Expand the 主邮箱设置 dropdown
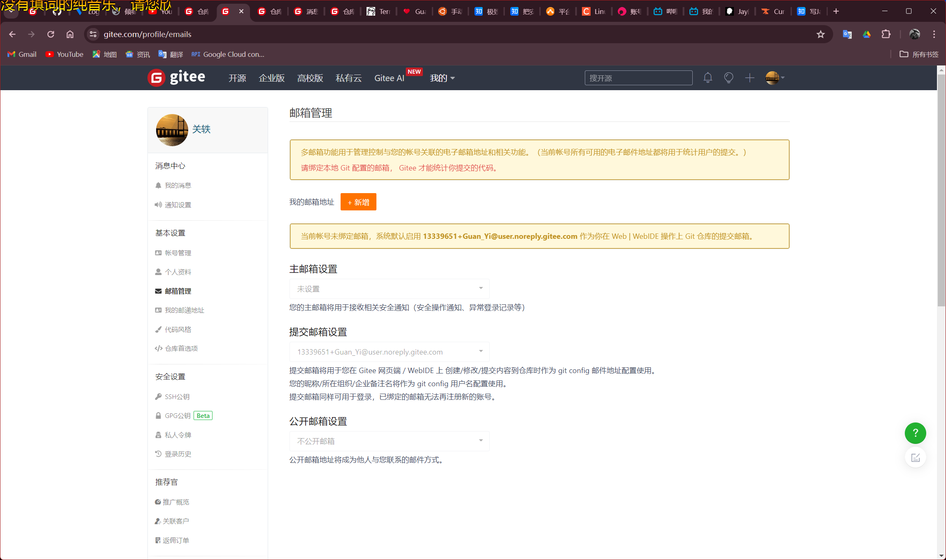Screen dimensions: 946x560 click(389, 289)
